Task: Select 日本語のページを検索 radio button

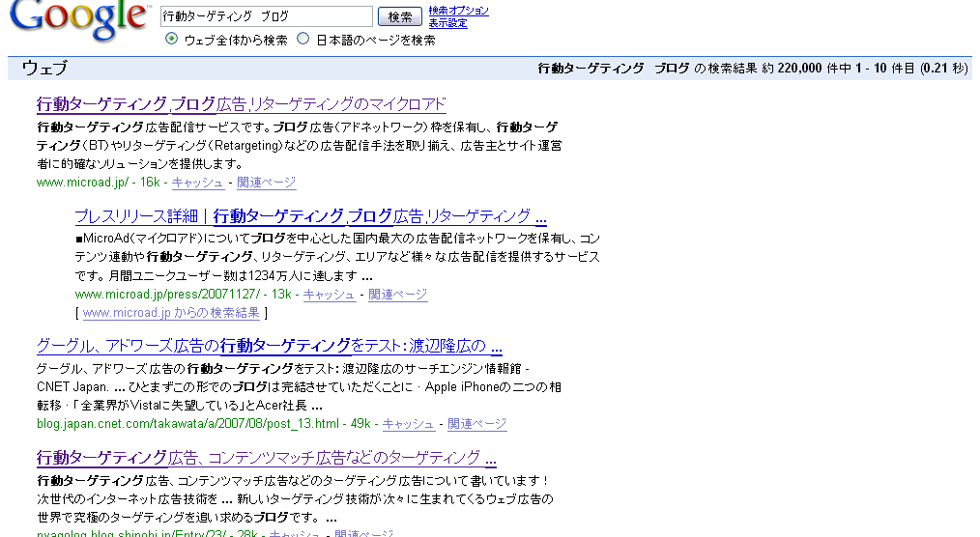Action: (x=303, y=39)
